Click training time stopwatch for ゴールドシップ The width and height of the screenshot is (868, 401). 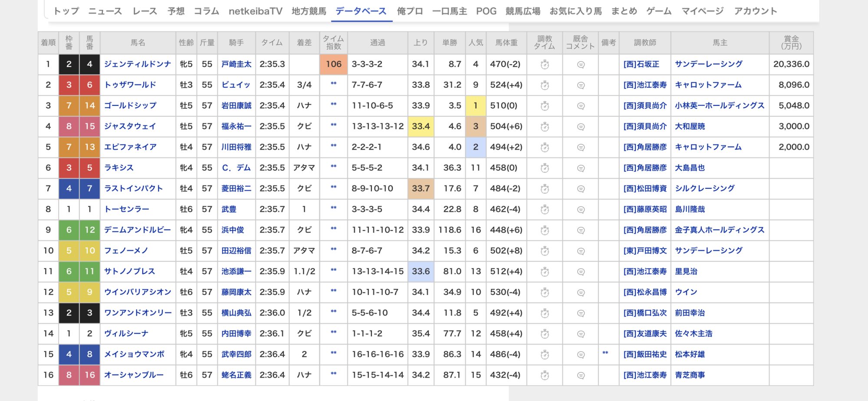[545, 106]
